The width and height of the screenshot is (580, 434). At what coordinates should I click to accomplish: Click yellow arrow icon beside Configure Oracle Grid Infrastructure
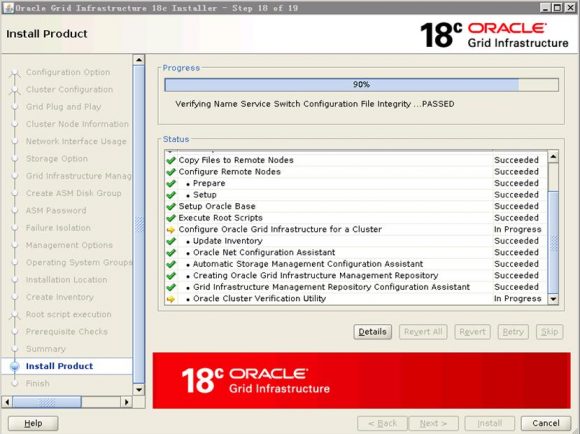tap(171, 230)
